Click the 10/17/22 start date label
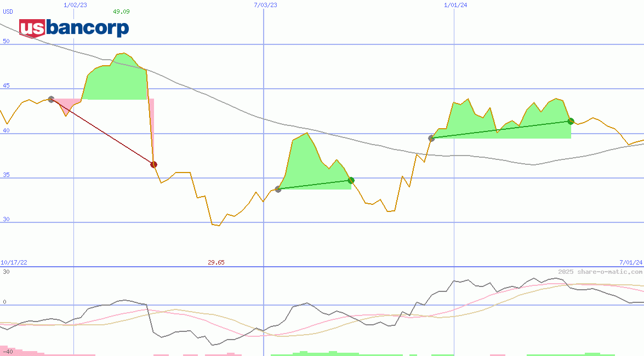The height and width of the screenshot is (356, 644). [14, 262]
